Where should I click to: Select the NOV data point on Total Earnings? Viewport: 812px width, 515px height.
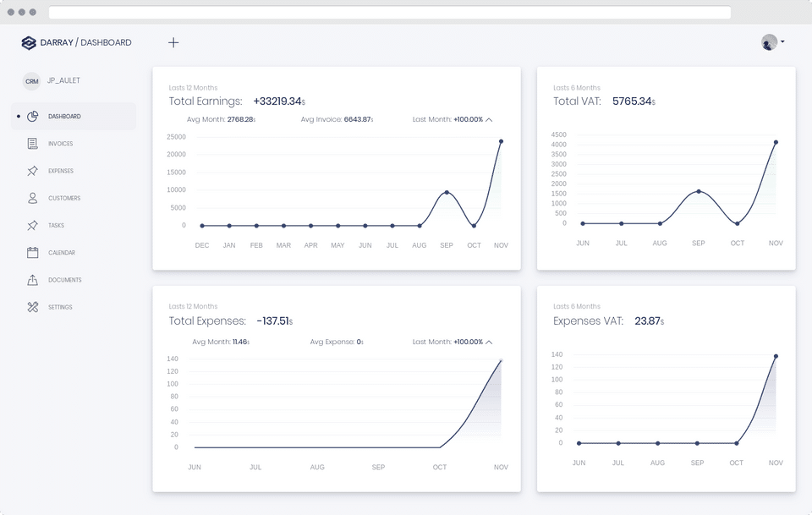point(501,141)
